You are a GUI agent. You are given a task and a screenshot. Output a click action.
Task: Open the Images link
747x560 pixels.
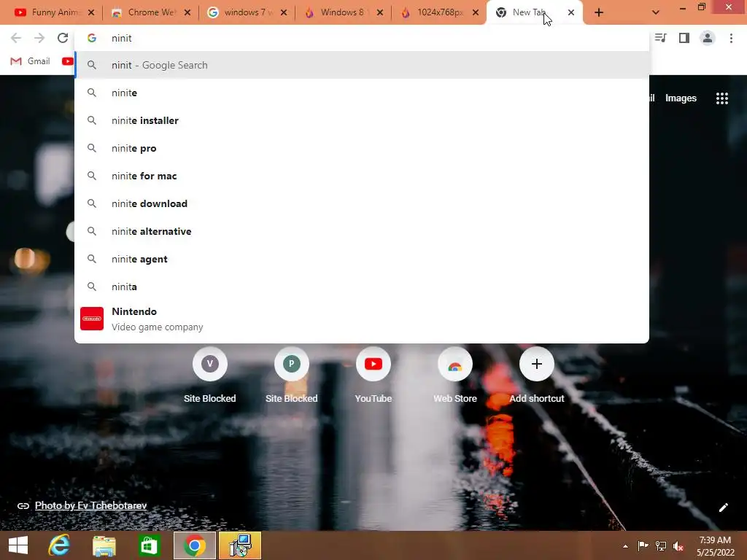(x=681, y=98)
